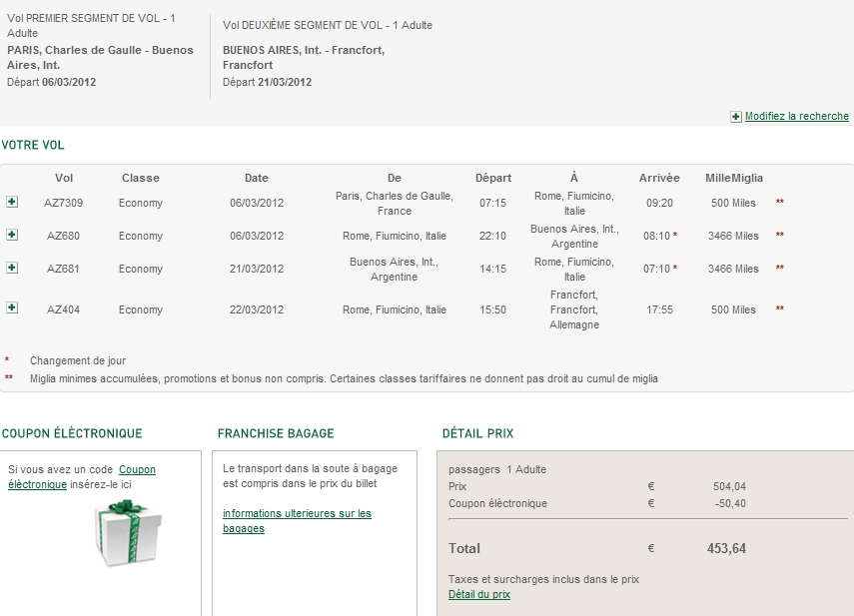This screenshot has height=616, width=854.
Task: Click the date 21/03/2012 in the AZ681 row
Action: pyautogui.click(x=257, y=269)
